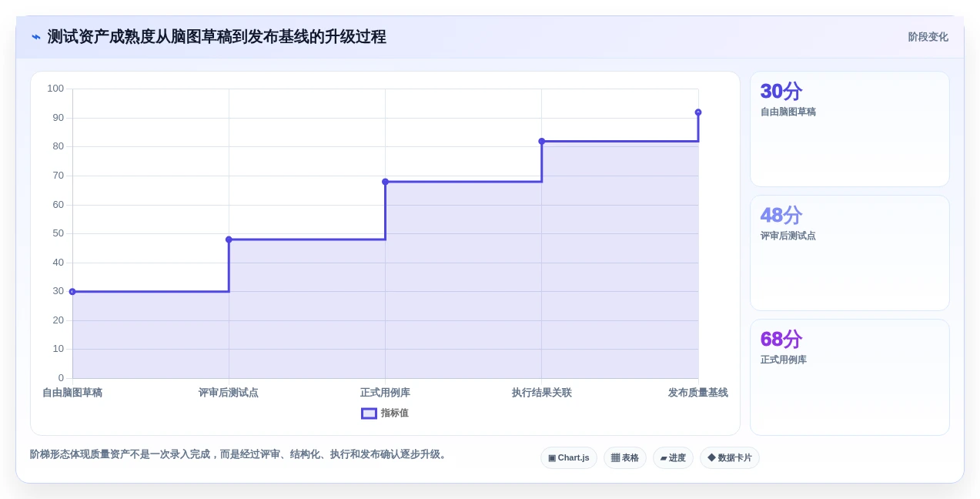Click the 30分 value card
This screenshot has width=980, height=499.
[x=850, y=129]
